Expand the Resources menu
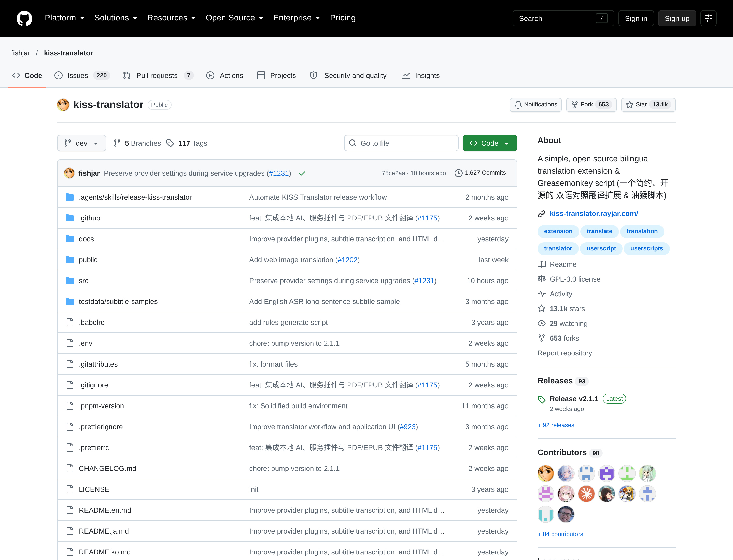Screen dimensions: 733x560 pos(171,18)
